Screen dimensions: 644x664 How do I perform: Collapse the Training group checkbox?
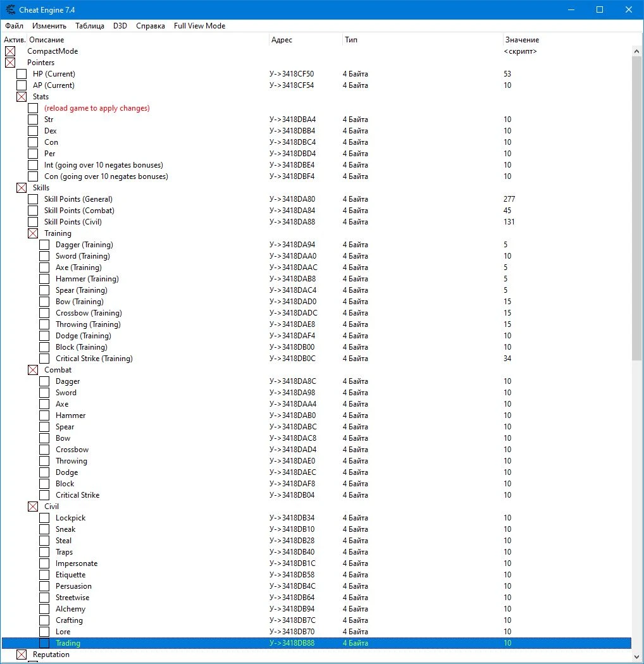coord(33,233)
